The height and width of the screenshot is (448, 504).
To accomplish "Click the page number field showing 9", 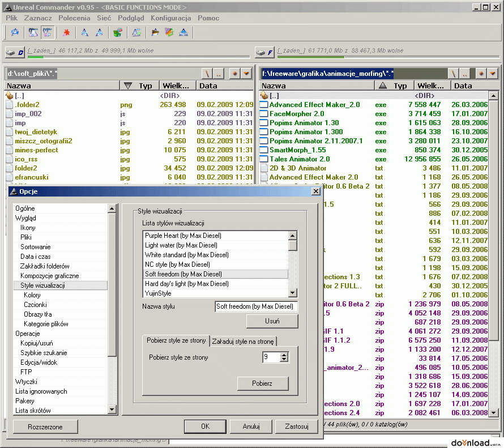I will pos(271,357).
